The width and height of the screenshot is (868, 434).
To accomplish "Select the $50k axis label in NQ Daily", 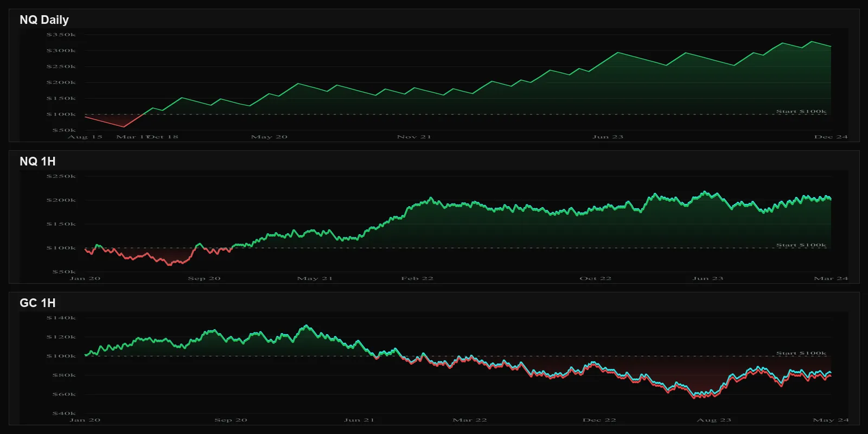I will click(64, 130).
